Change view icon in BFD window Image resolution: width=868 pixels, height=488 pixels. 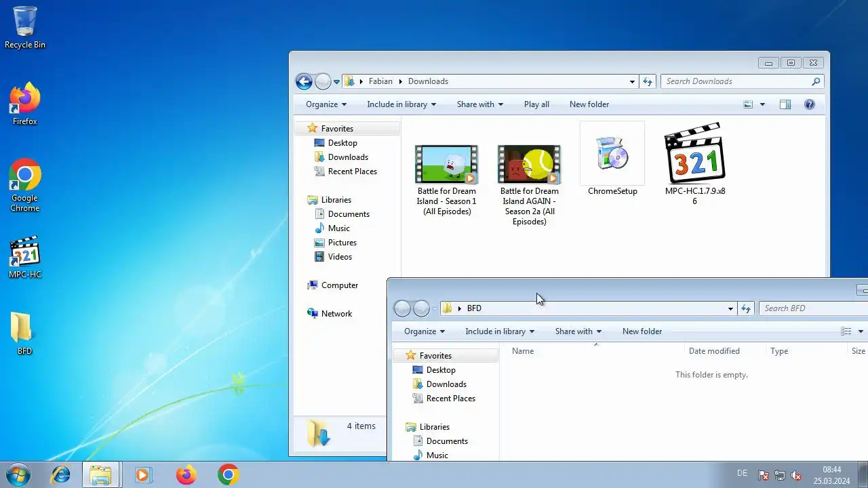coord(846,331)
